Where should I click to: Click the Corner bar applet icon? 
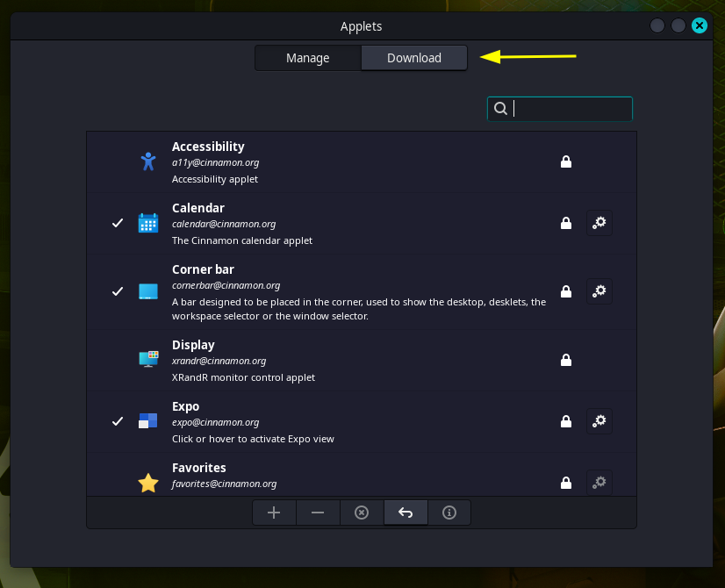[148, 291]
